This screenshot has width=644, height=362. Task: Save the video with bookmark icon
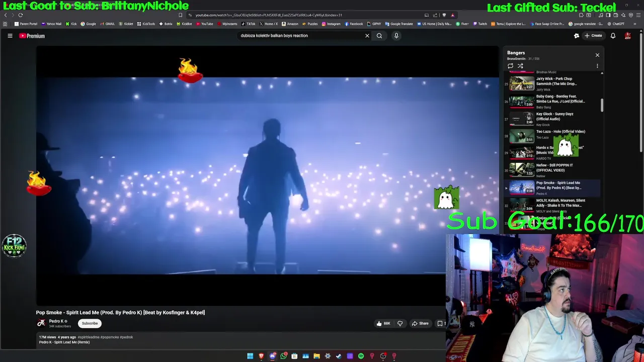coord(440,323)
